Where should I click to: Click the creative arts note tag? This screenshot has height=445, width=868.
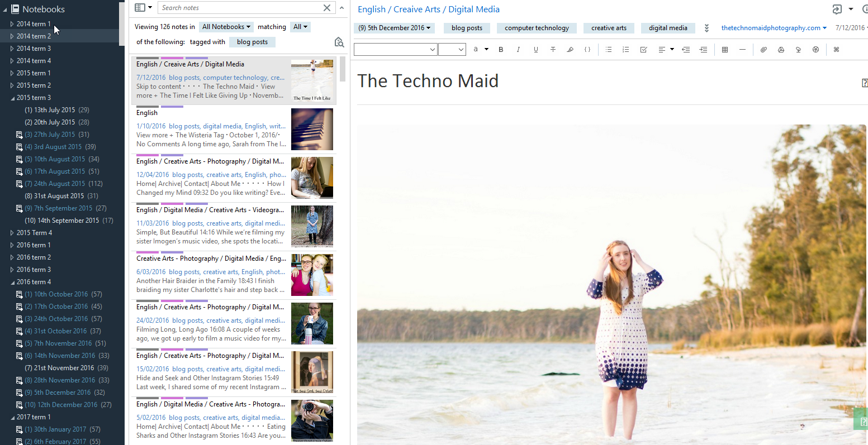tap(609, 28)
